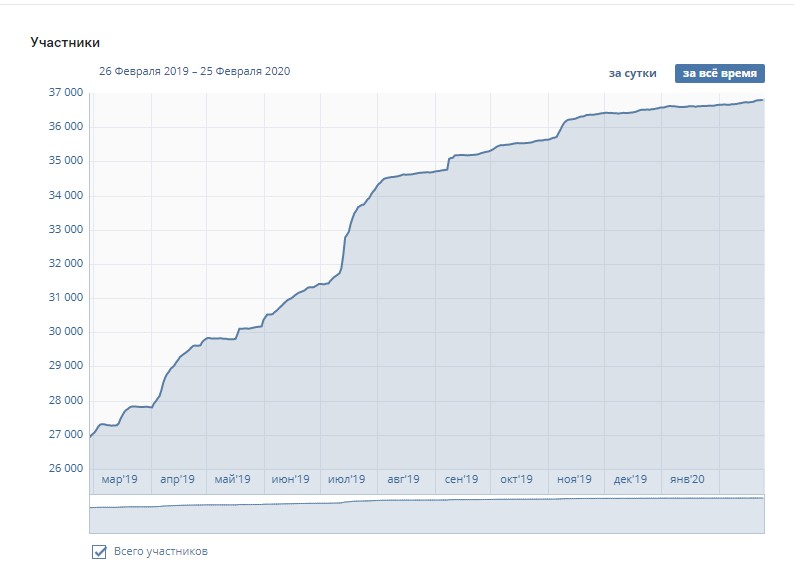The image size is (794, 579).
Task: Click the '35 000' y-axis value
Action: tap(66, 161)
